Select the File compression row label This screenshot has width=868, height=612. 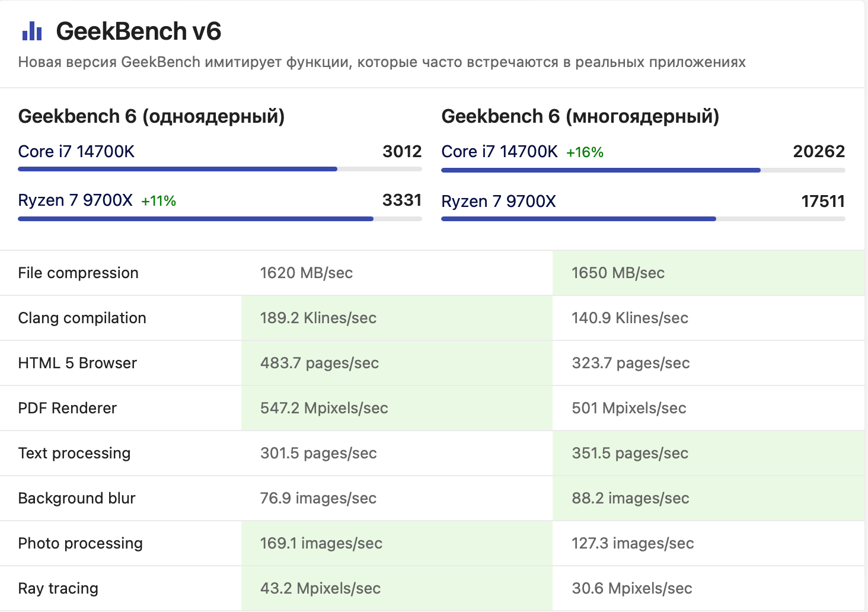[78, 273]
